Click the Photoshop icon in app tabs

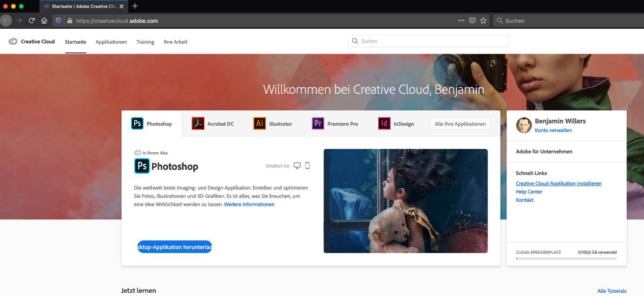[x=137, y=123]
